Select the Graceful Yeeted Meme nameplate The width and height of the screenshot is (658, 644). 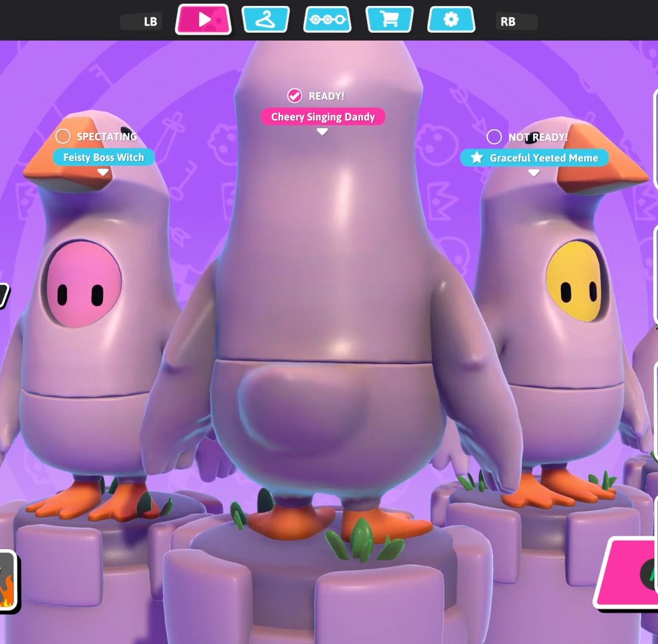pos(535,158)
